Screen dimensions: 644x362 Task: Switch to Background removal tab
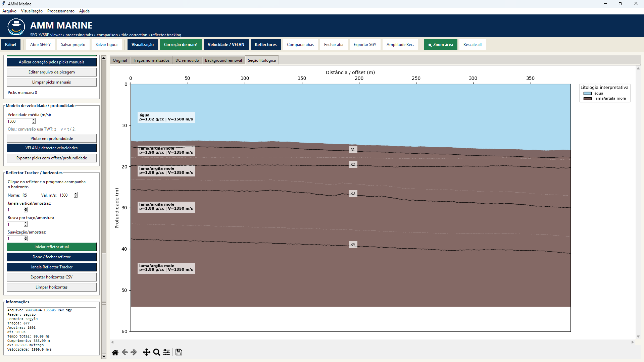click(224, 60)
